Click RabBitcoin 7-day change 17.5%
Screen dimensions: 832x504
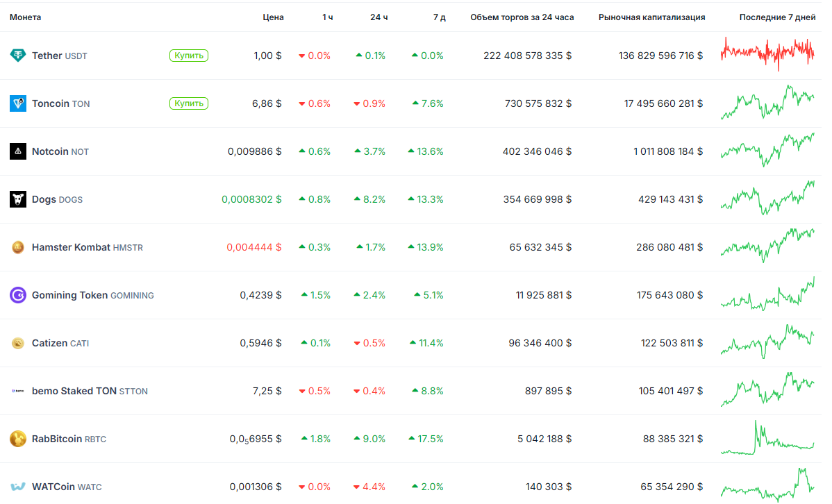pos(426,439)
